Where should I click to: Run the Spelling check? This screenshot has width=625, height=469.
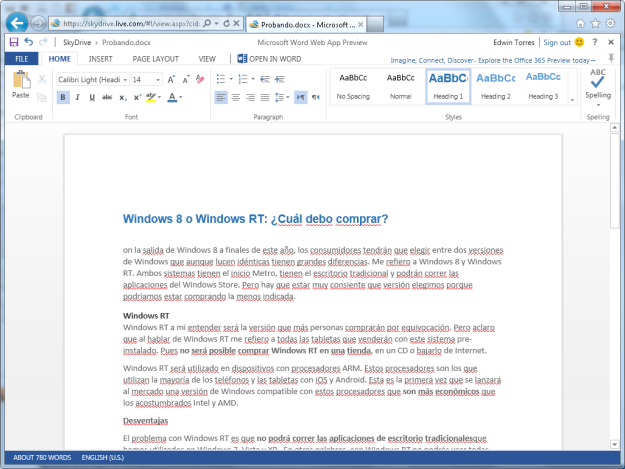(597, 85)
